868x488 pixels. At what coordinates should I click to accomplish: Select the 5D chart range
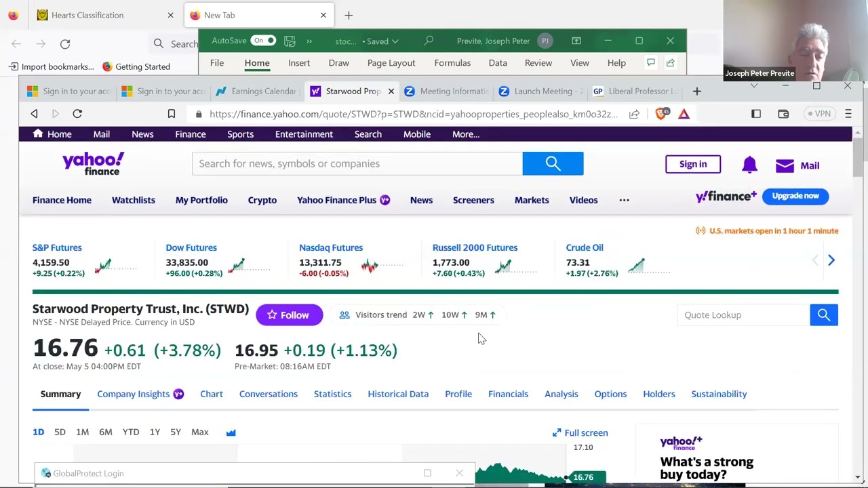[x=60, y=432]
